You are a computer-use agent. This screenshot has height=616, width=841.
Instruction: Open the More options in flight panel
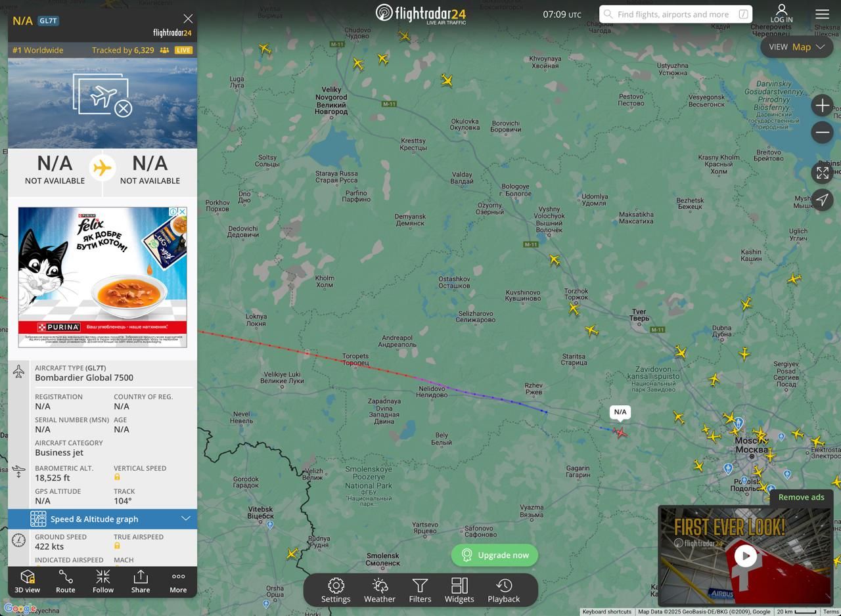click(178, 582)
